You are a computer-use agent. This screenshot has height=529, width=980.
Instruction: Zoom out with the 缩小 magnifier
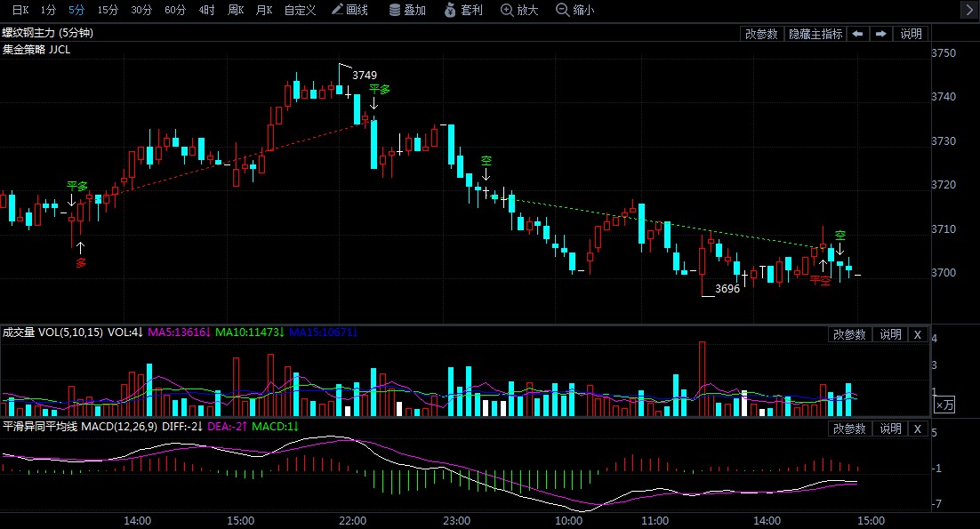tap(574, 11)
